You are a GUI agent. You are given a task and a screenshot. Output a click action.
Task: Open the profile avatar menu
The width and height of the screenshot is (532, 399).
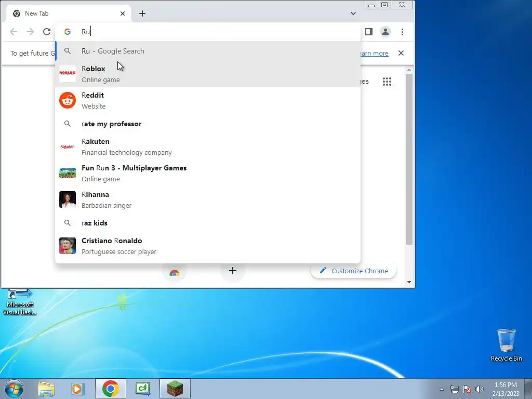(x=385, y=32)
